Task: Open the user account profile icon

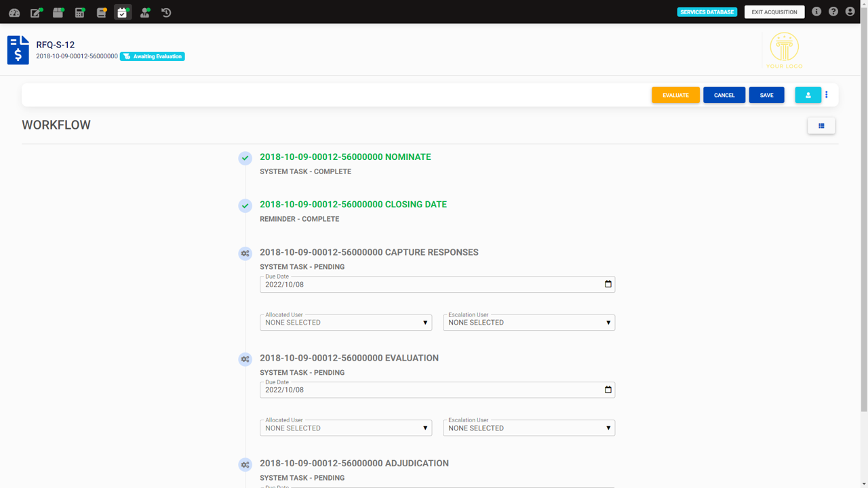Action: coord(850,12)
